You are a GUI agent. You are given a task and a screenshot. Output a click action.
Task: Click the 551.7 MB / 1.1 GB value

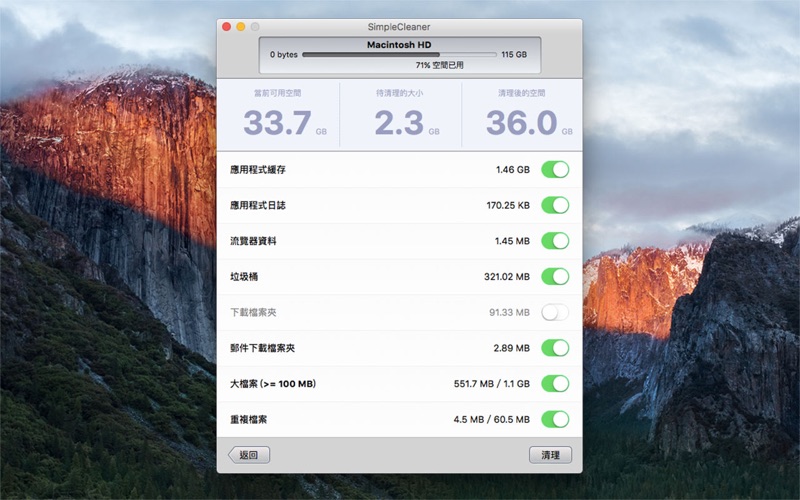[x=492, y=384]
